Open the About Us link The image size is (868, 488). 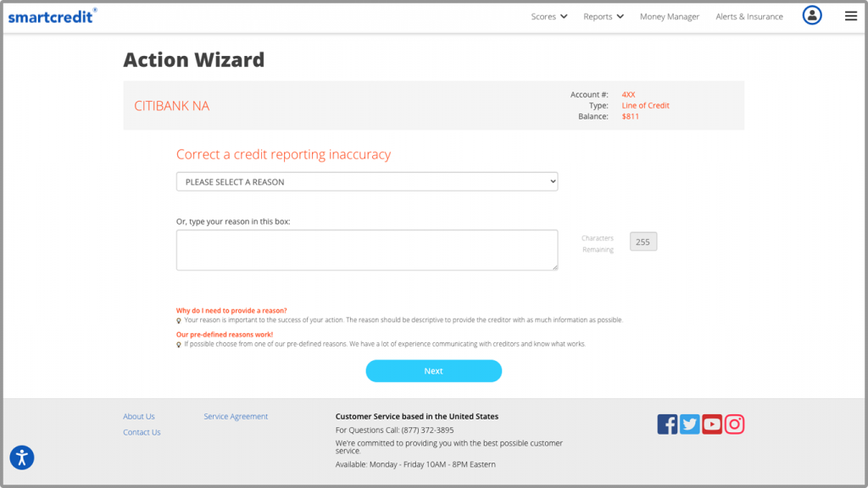coord(139,417)
